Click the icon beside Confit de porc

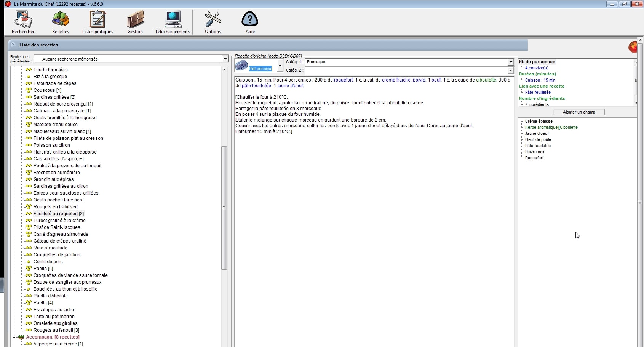click(x=29, y=262)
